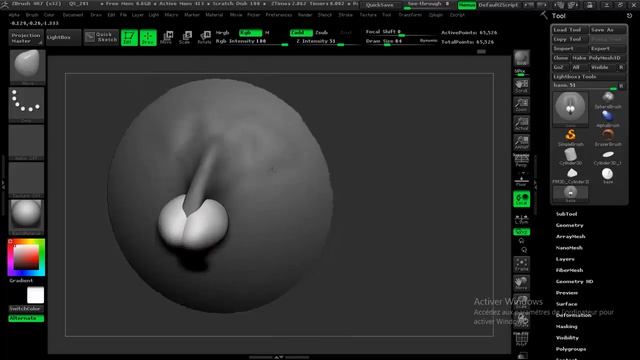
Task: Toggle the Floor grid button
Action: point(522,180)
